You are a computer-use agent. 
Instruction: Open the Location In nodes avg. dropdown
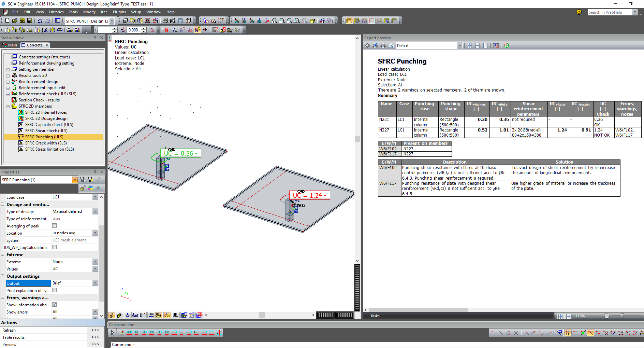pos(95,233)
